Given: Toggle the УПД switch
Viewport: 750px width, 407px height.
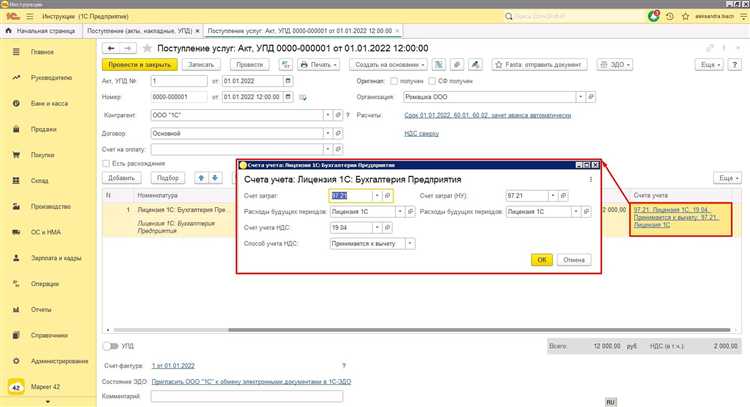Looking at the screenshot, I should 110,346.
